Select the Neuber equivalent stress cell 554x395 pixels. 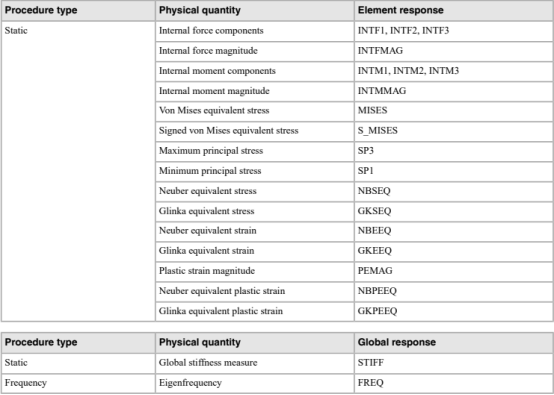pyautogui.click(x=255, y=191)
